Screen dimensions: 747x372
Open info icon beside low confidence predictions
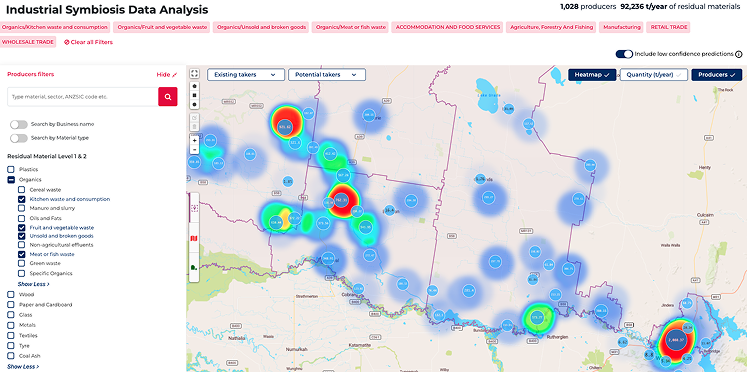click(x=739, y=54)
